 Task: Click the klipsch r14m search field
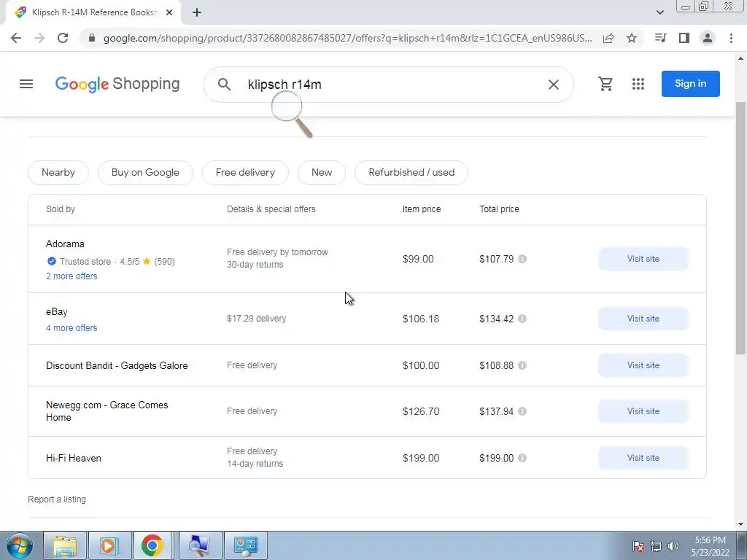coord(388,85)
